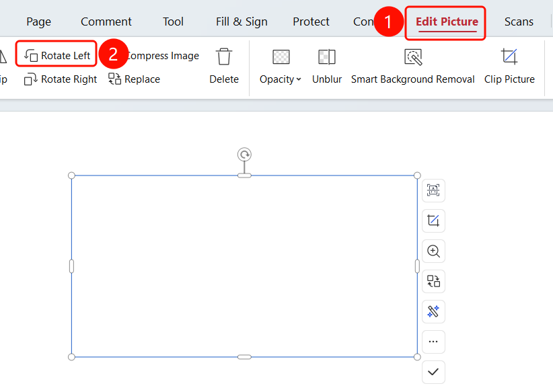Click the Delete trash can icon
The image size is (553, 392).
click(x=224, y=56)
